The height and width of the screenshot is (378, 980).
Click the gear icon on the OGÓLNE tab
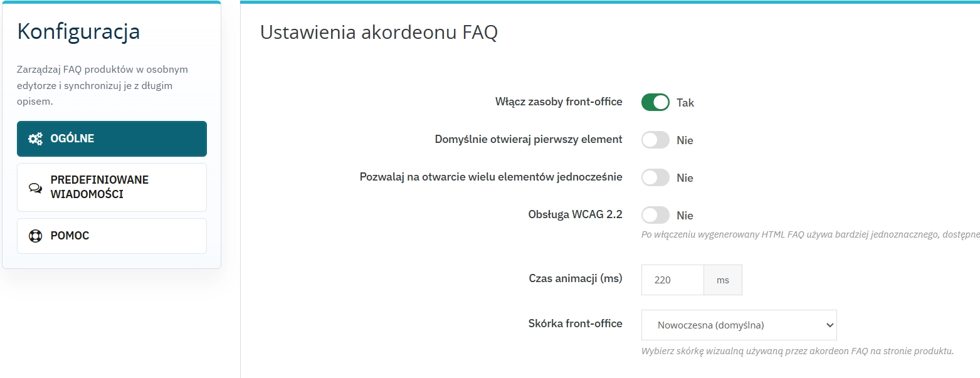tap(36, 139)
